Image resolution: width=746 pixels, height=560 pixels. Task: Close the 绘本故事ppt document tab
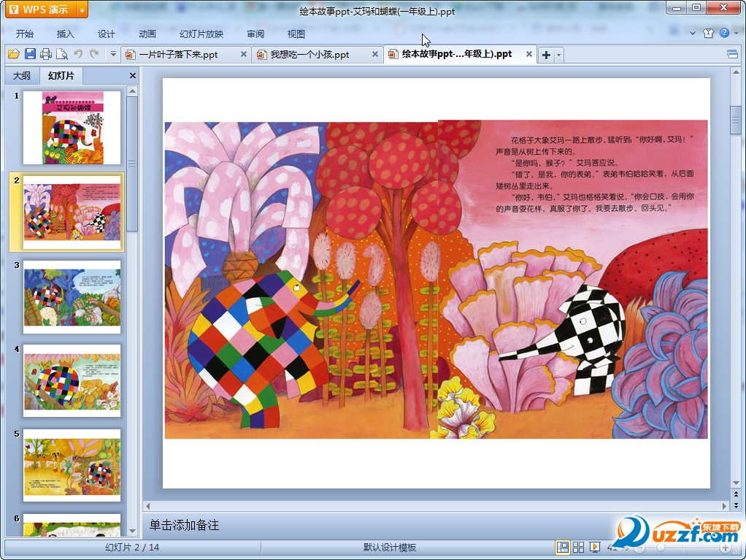pyautogui.click(x=528, y=54)
